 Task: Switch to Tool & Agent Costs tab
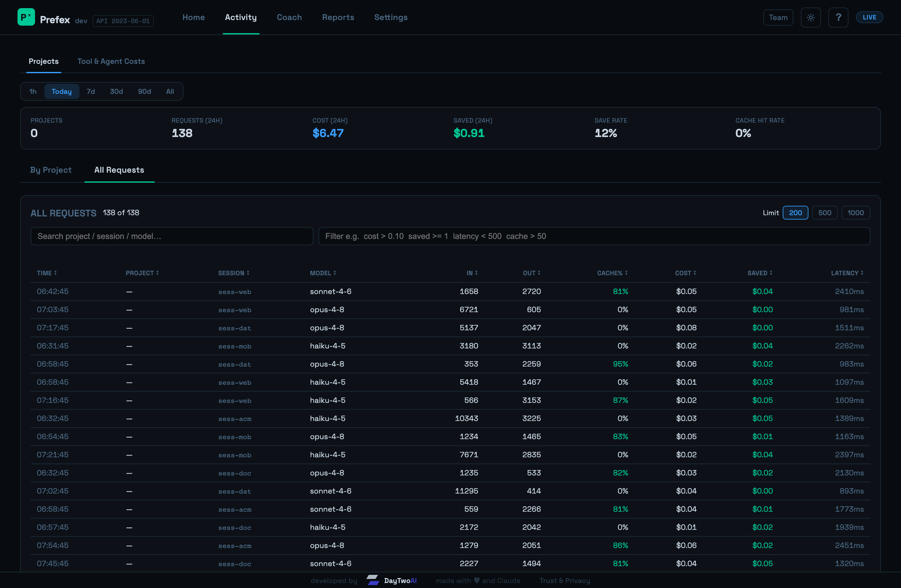(111, 61)
